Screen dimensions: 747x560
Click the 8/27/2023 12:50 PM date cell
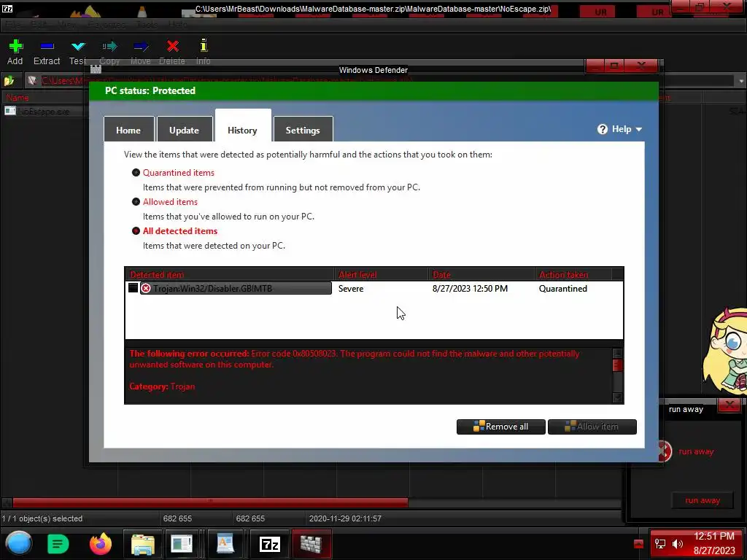[x=470, y=289]
